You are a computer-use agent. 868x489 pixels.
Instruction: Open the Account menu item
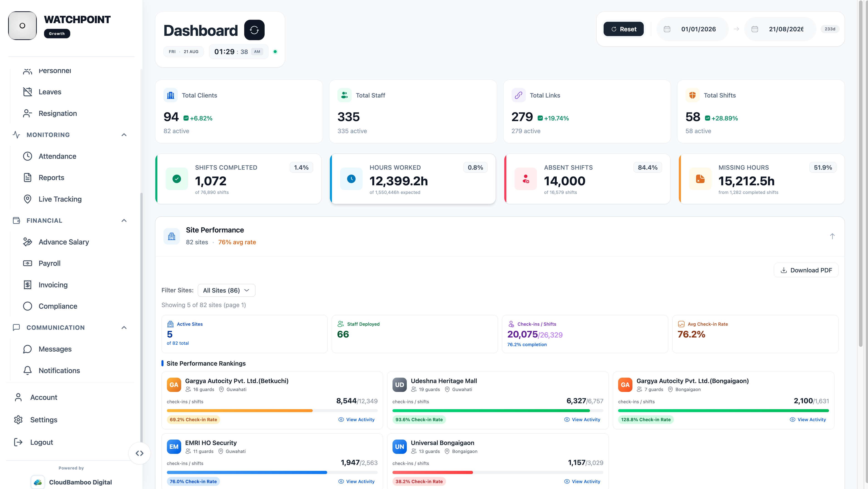coord(71,397)
